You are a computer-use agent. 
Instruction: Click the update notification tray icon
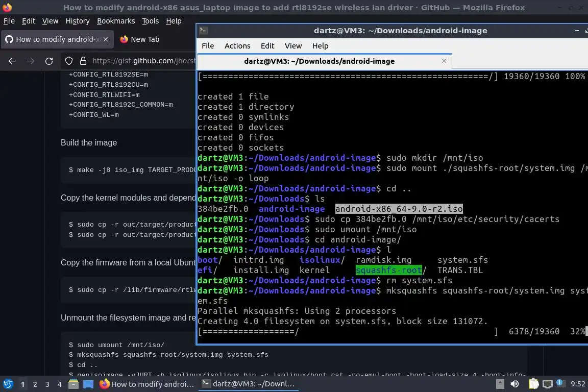pos(560,383)
